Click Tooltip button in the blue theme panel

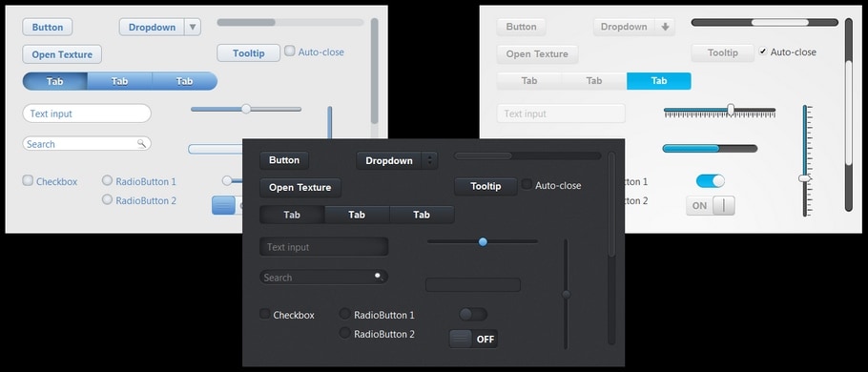pyautogui.click(x=249, y=53)
